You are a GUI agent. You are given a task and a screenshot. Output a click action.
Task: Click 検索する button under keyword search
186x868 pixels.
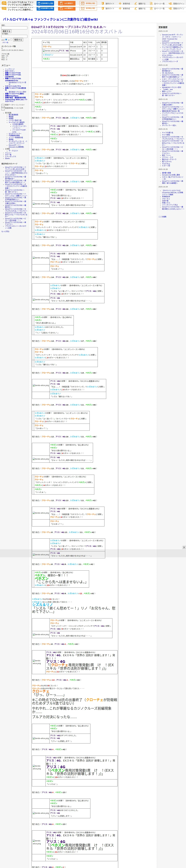point(6,31)
